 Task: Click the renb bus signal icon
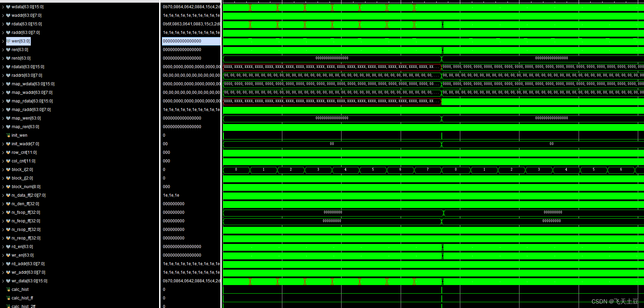click(8, 58)
